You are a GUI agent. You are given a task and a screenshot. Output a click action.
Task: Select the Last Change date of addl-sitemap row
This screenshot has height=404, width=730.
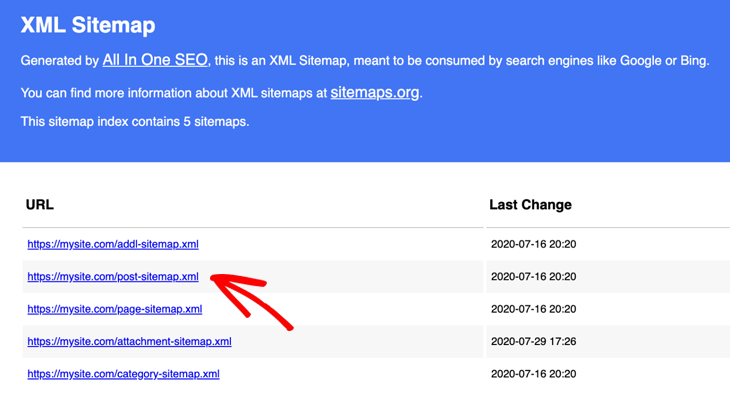534,244
